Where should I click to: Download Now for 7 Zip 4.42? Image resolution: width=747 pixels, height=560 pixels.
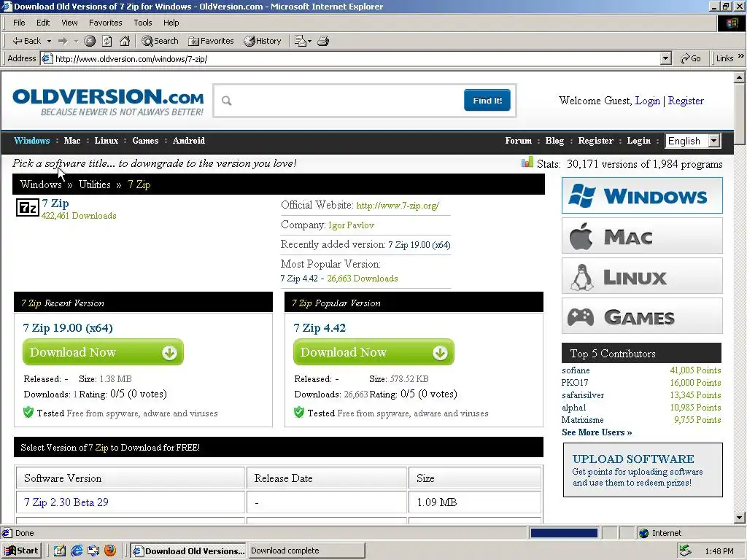[373, 352]
